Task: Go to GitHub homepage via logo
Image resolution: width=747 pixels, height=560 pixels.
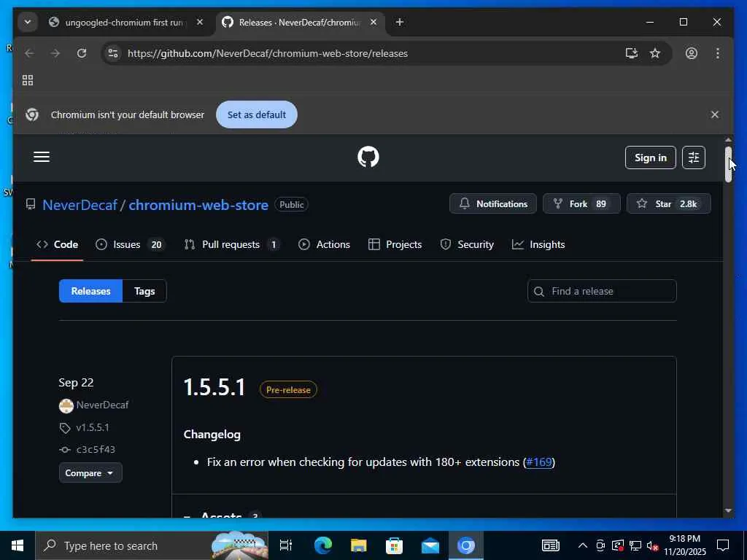Action: (x=368, y=157)
